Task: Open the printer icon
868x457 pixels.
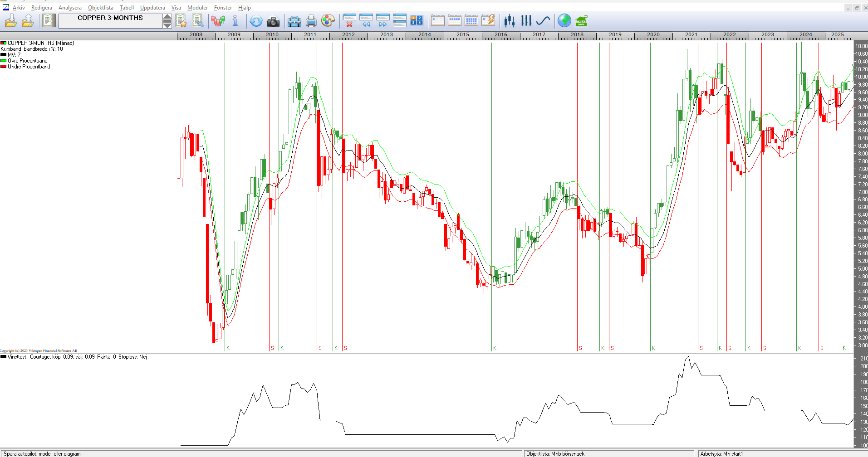Action: [311, 21]
